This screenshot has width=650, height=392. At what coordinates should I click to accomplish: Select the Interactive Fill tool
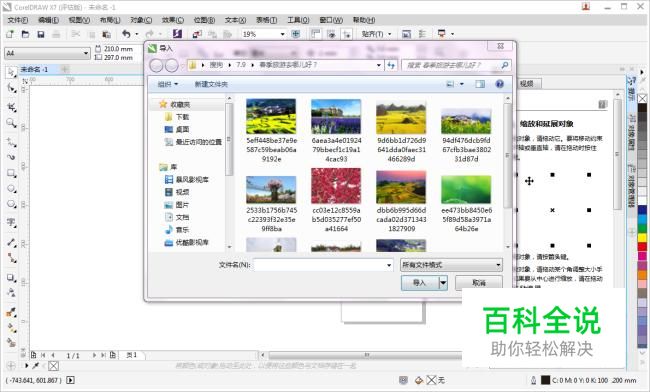pyautogui.click(x=11, y=328)
